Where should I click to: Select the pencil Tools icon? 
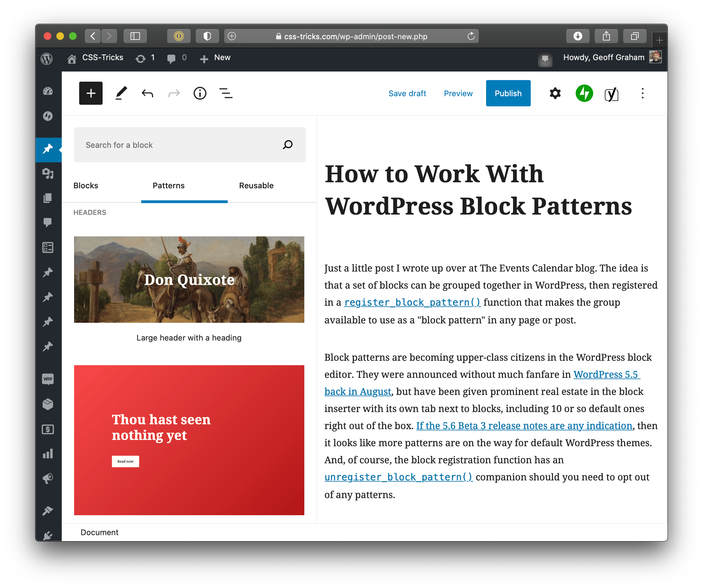coord(121,93)
